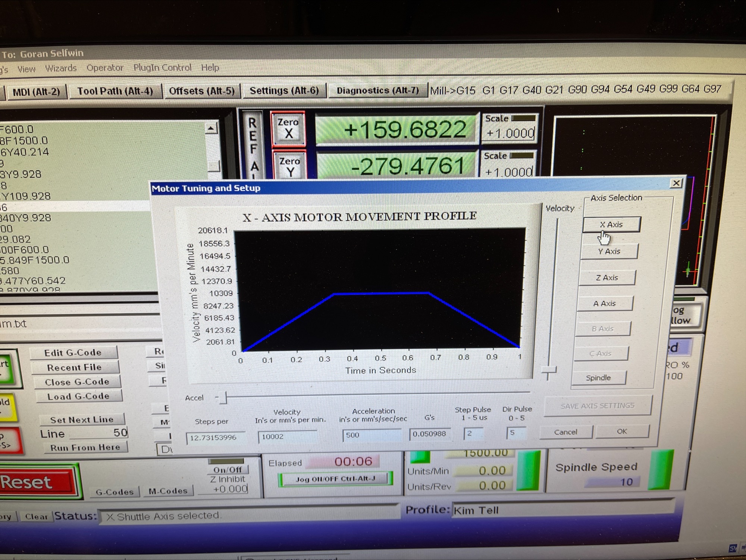Toggle Z Inhibit On/Off

227,469
